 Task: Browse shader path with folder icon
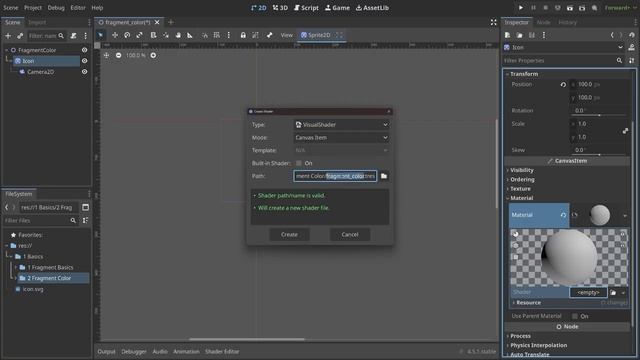(384, 176)
